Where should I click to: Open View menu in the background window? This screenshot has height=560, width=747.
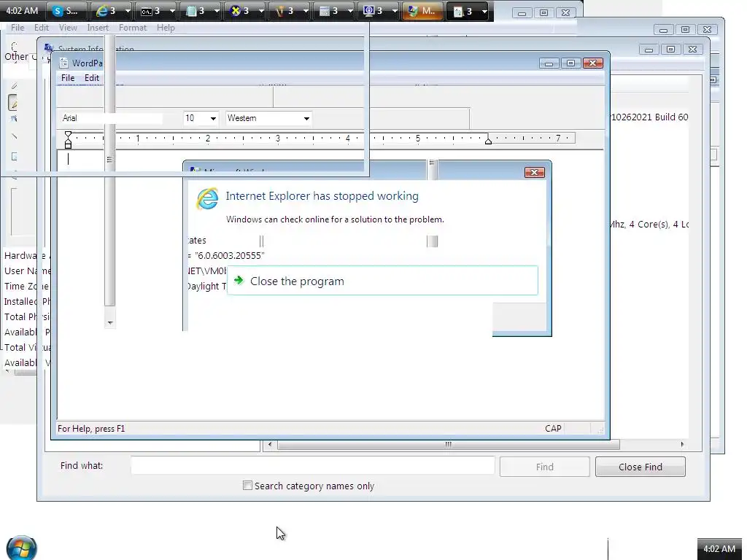[68, 28]
